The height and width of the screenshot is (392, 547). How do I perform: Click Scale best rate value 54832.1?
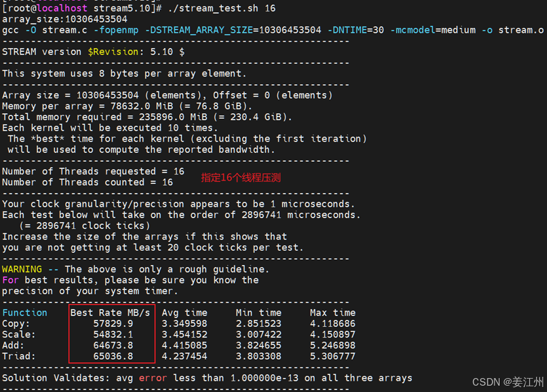click(113, 334)
